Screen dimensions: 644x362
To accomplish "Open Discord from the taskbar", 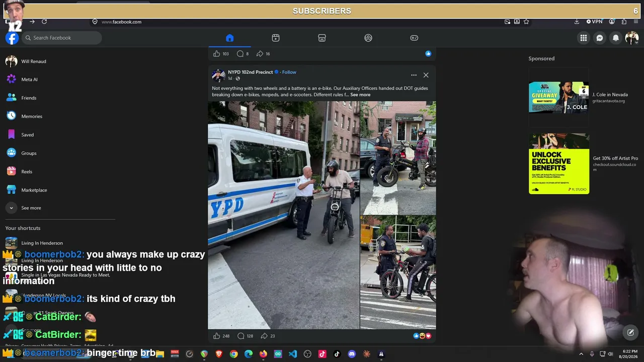I will click(352, 354).
